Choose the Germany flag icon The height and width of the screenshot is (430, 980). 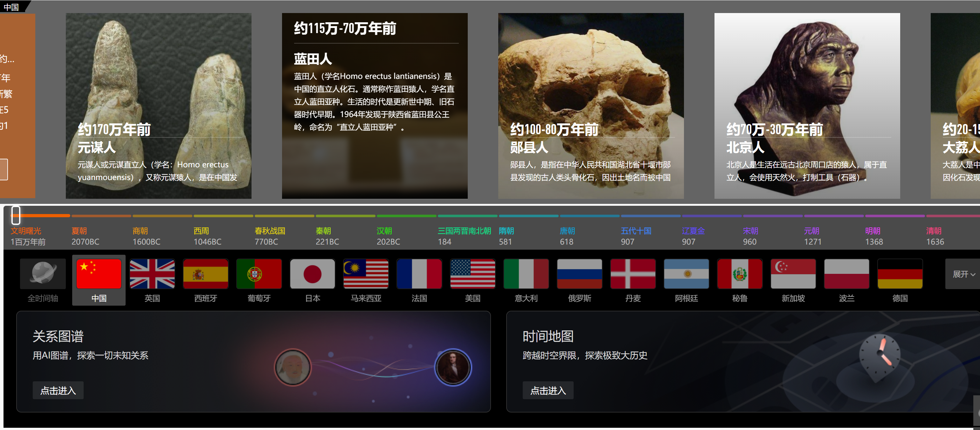(900, 274)
